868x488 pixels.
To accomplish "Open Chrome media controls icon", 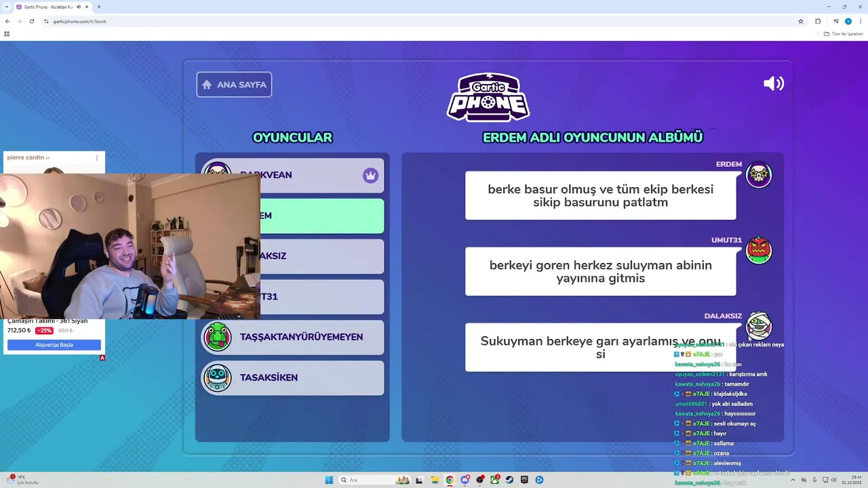I will (x=836, y=21).
